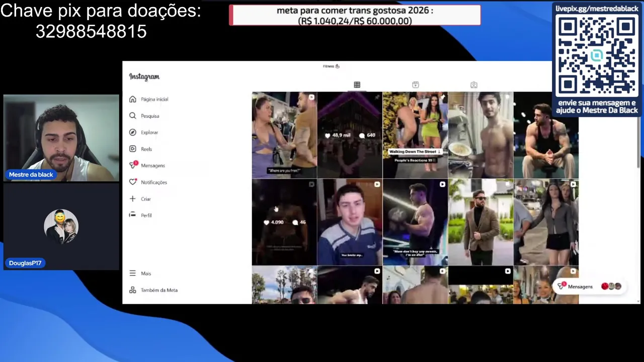Click avatars beside floating Mensagens
The height and width of the screenshot is (362, 644).
611,286
